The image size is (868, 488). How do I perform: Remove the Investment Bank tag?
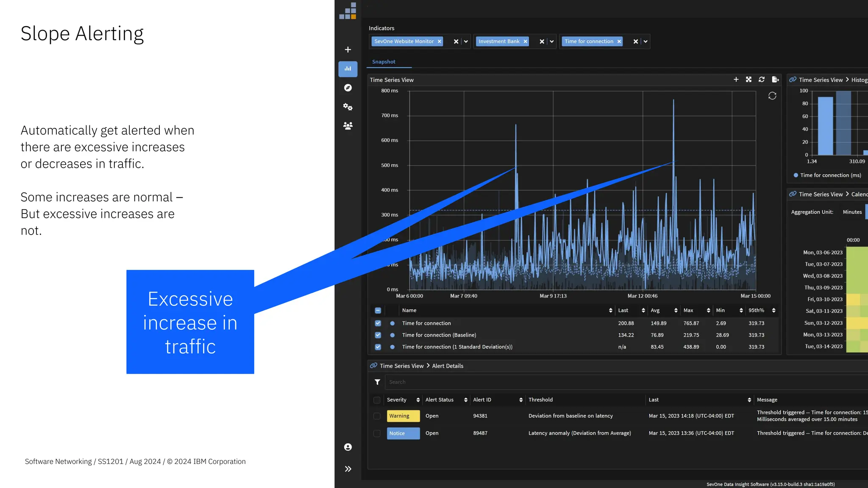click(525, 42)
